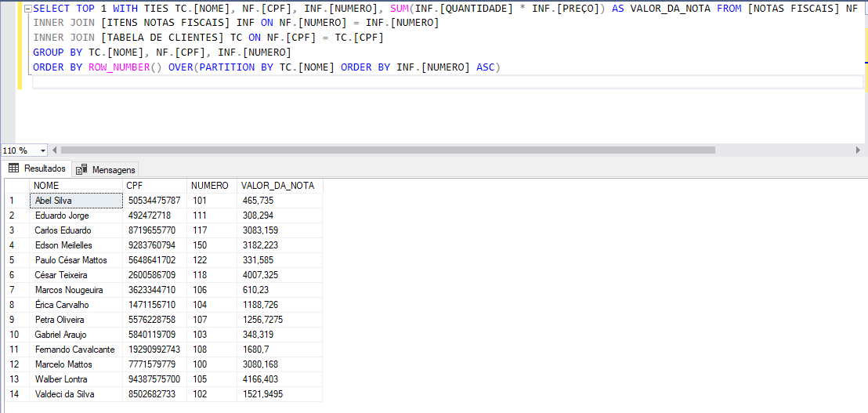868x413 pixels.
Task: Click NUMERO value 122
Action: (212, 260)
